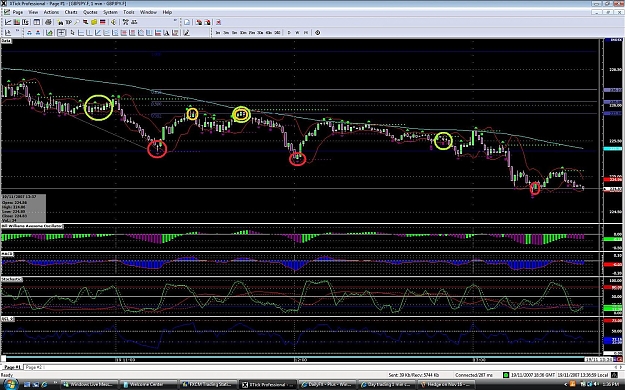Click the yellow folder toolbar icon

point(94,22)
